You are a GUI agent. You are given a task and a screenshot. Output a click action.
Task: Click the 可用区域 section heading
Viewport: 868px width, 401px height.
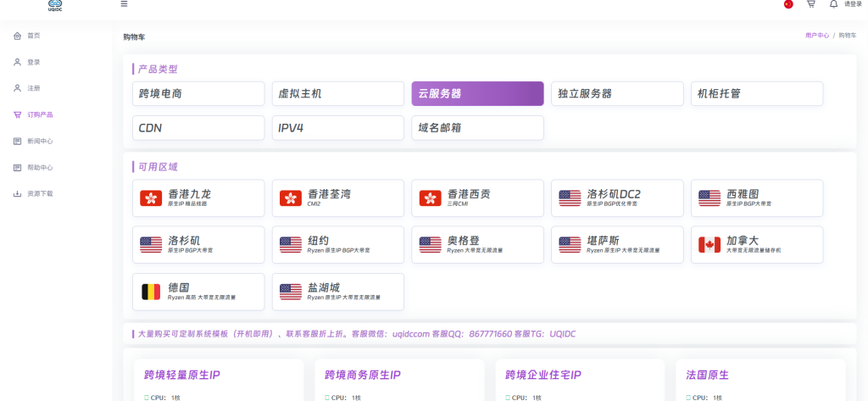tap(158, 167)
